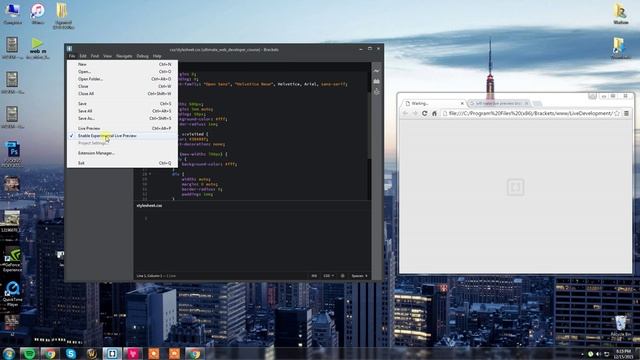Switch to second Chrome tab
The image size is (640, 360).
(499, 103)
